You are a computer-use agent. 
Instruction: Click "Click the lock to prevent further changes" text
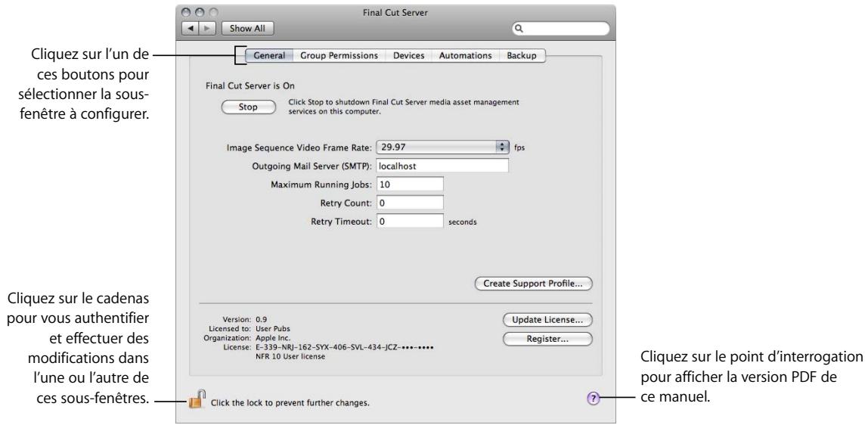[x=290, y=403]
